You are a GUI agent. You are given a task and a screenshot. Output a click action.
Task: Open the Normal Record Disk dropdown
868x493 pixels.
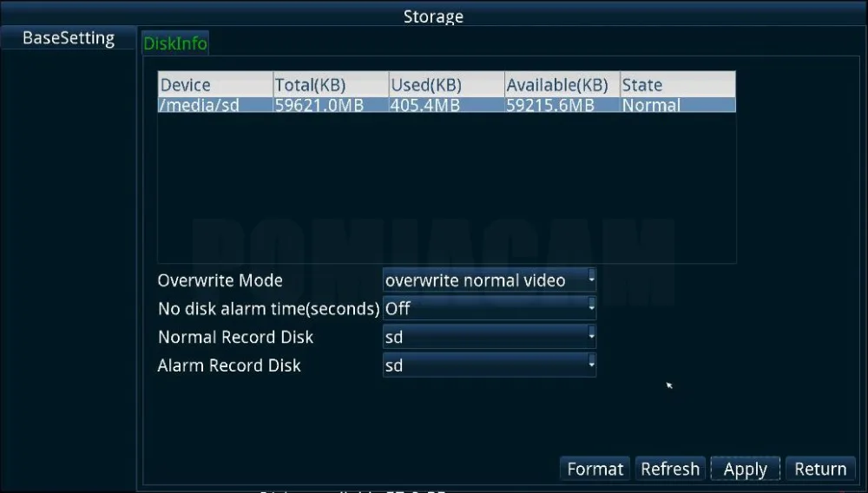[x=490, y=337]
